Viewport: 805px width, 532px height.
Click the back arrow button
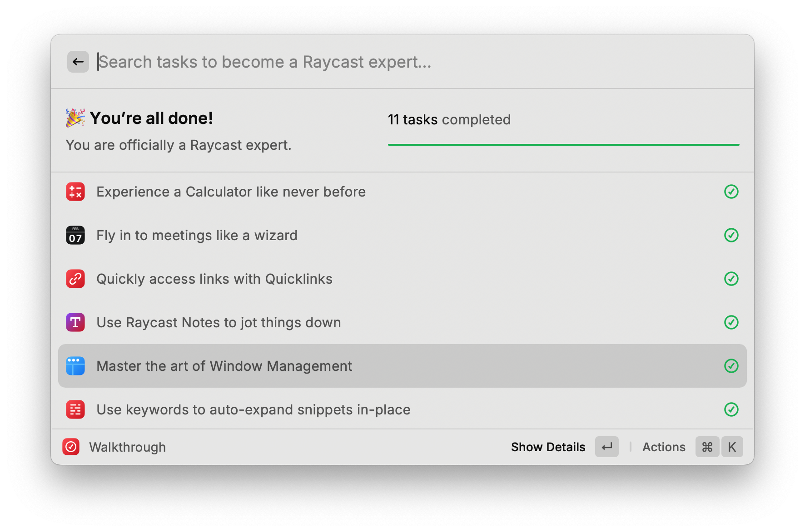[x=78, y=62]
